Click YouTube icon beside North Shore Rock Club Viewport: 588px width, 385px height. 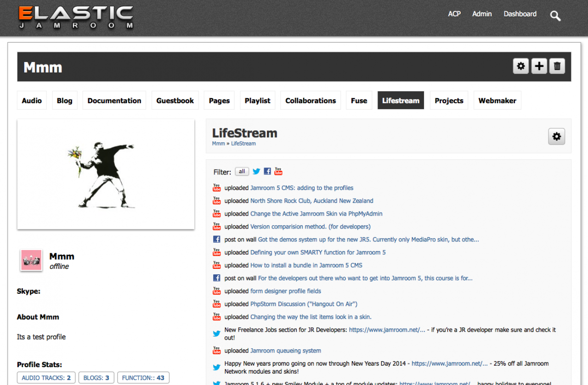pyautogui.click(x=217, y=201)
